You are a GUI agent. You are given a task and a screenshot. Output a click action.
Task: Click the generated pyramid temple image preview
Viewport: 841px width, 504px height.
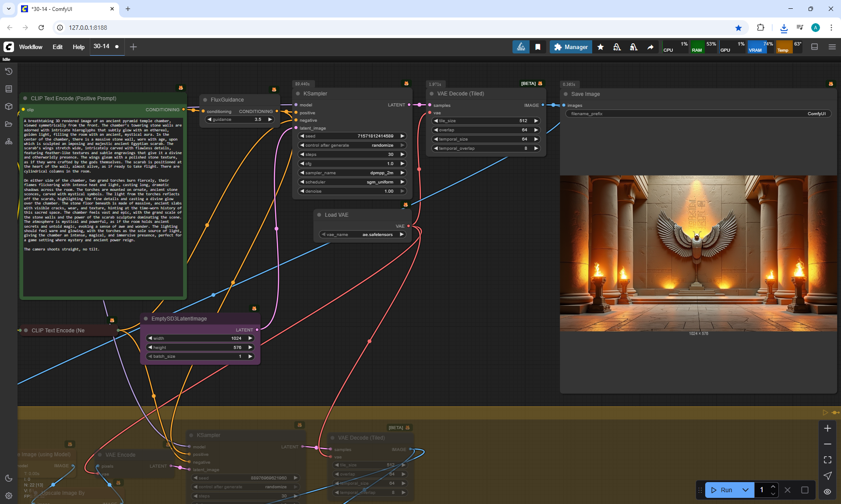tap(698, 253)
